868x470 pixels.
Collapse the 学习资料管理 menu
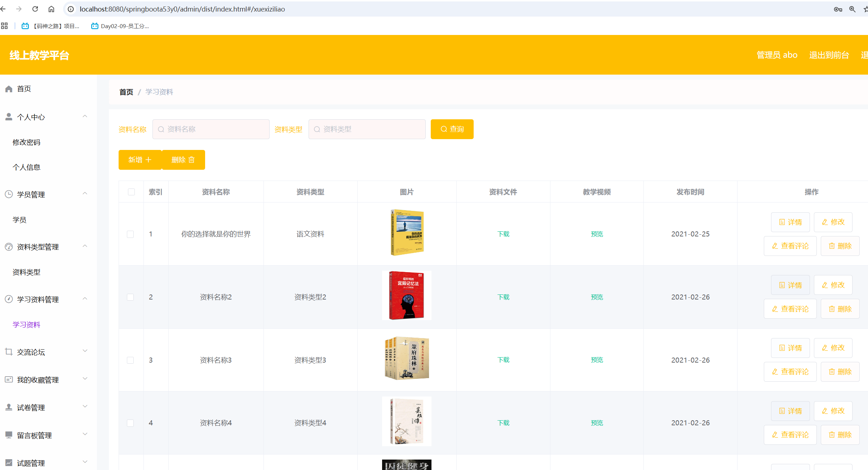(48, 299)
